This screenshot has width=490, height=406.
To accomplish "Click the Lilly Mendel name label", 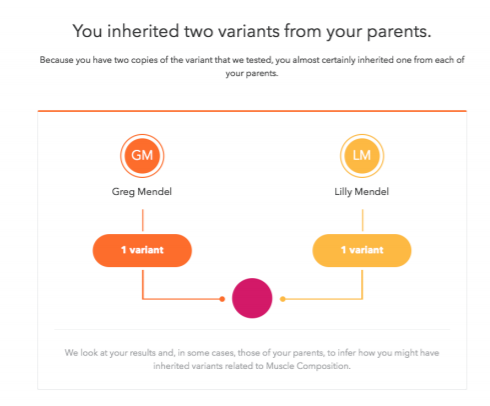I will [362, 192].
